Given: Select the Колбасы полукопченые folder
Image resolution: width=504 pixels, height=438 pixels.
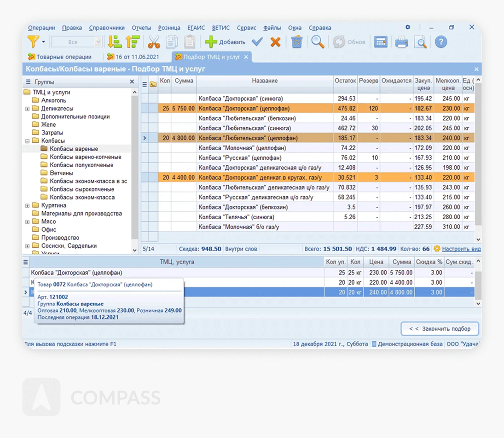Looking at the screenshot, I should (81, 165).
